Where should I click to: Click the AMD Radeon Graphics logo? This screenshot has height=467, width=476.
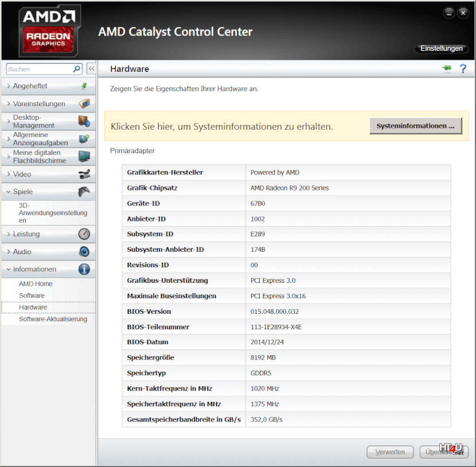(49, 30)
